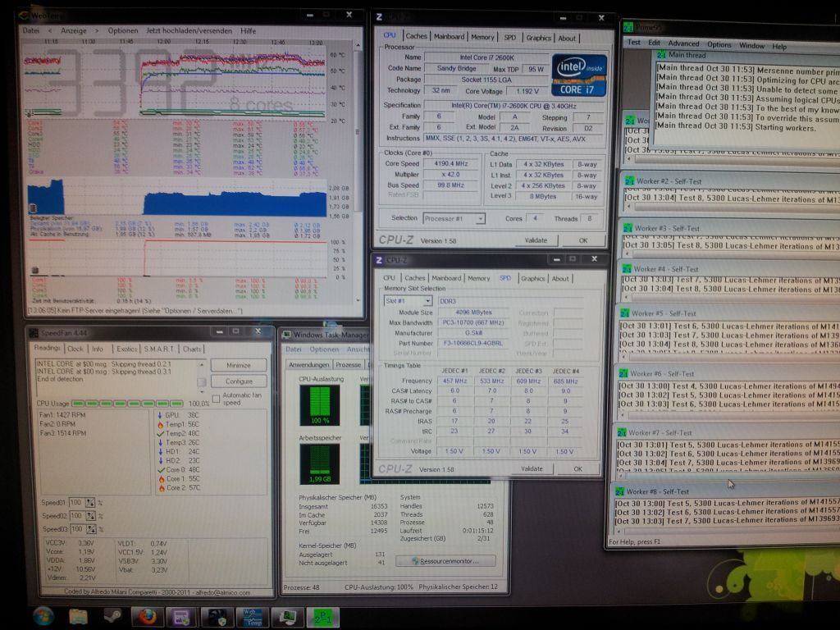Viewport: 840px width, 630px height.
Task: Switch to SpeedFan Clock tab
Action: pos(75,348)
